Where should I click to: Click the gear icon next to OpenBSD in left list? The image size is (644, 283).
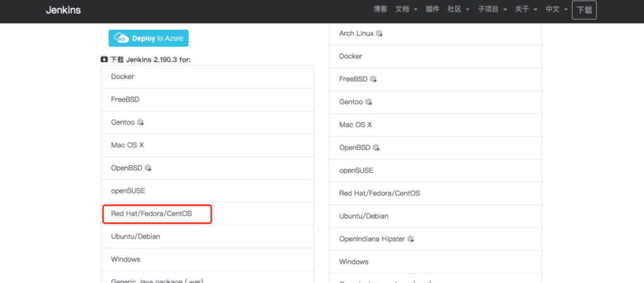pyautogui.click(x=148, y=168)
